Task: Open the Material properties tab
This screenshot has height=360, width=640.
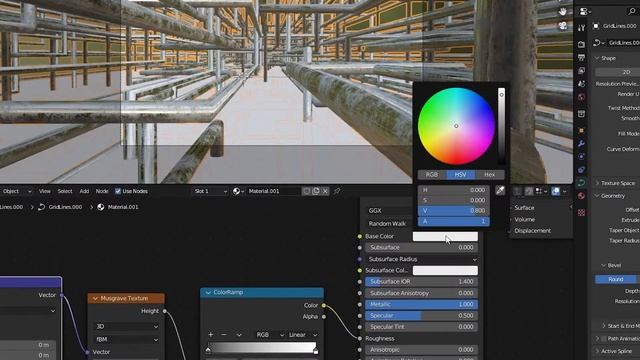Action: [x=581, y=196]
